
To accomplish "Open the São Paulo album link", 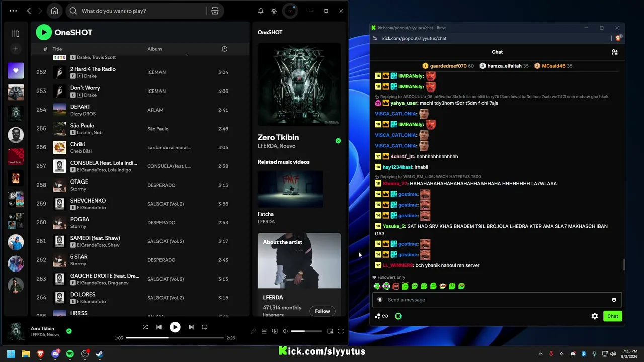I will coord(157,129).
